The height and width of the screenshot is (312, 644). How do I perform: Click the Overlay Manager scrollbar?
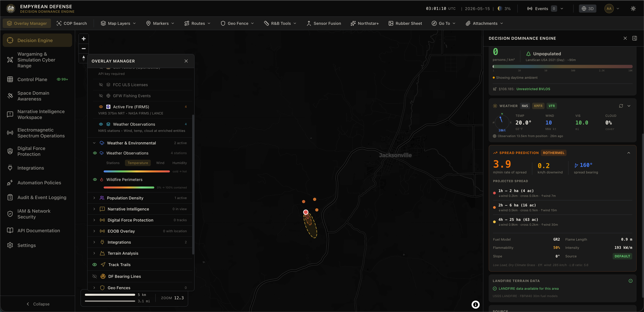[193, 184]
